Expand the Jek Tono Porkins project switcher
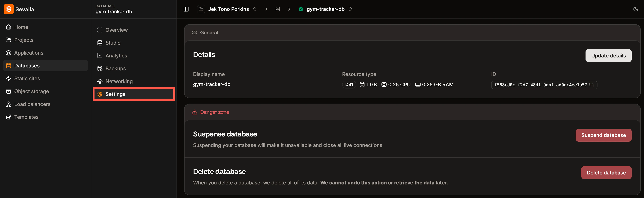644x198 pixels. (x=254, y=9)
